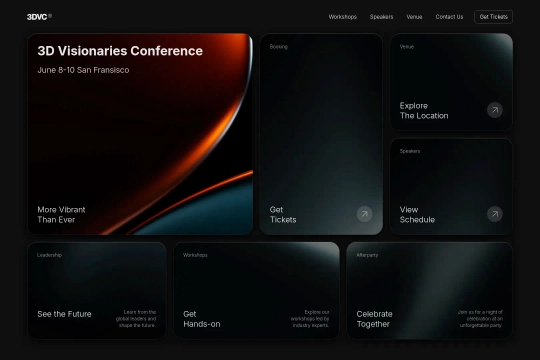Click the Get Tickets header button
The height and width of the screenshot is (360, 540).
coord(494,17)
